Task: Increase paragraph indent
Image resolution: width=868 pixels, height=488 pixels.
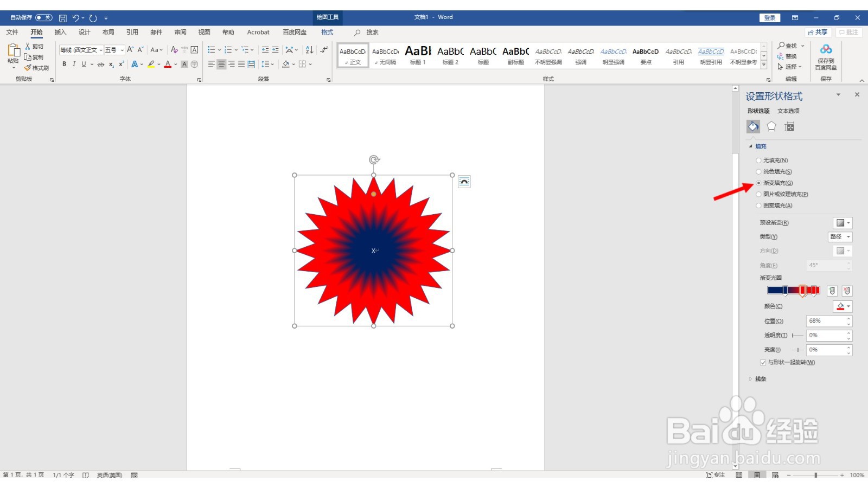Action: (276, 50)
